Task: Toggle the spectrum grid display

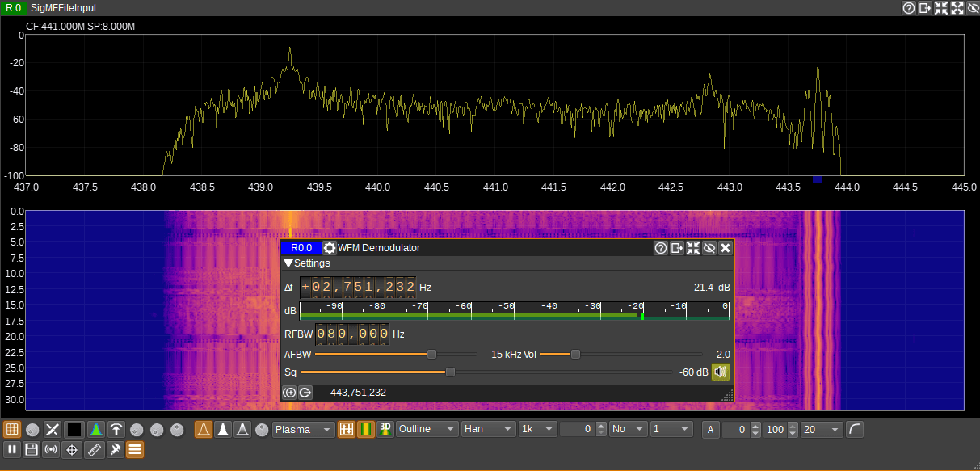Action: coord(13,429)
